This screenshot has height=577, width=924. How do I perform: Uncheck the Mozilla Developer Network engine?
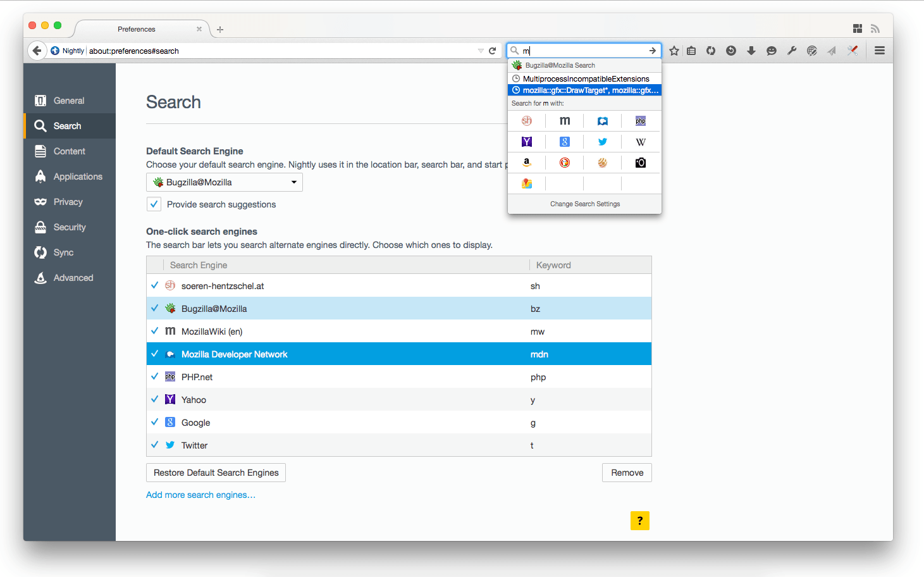(155, 354)
